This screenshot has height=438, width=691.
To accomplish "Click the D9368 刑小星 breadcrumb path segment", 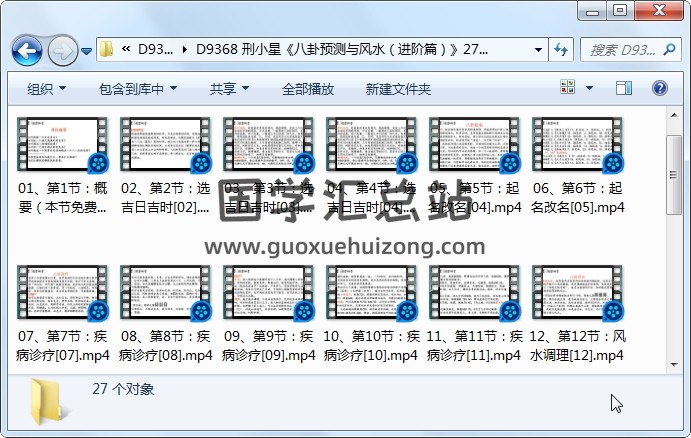I will (340, 50).
